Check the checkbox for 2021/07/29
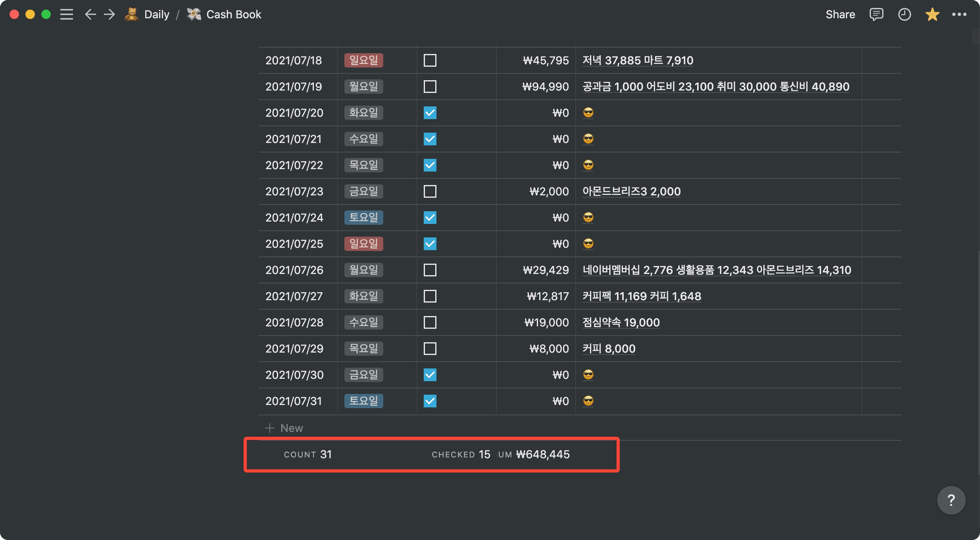The height and width of the screenshot is (540, 980). 430,349
